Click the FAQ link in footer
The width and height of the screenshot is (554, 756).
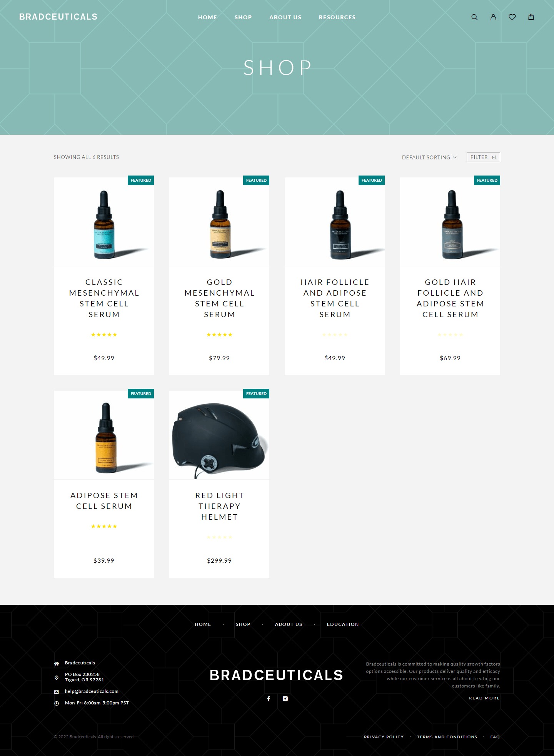tap(495, 737)
